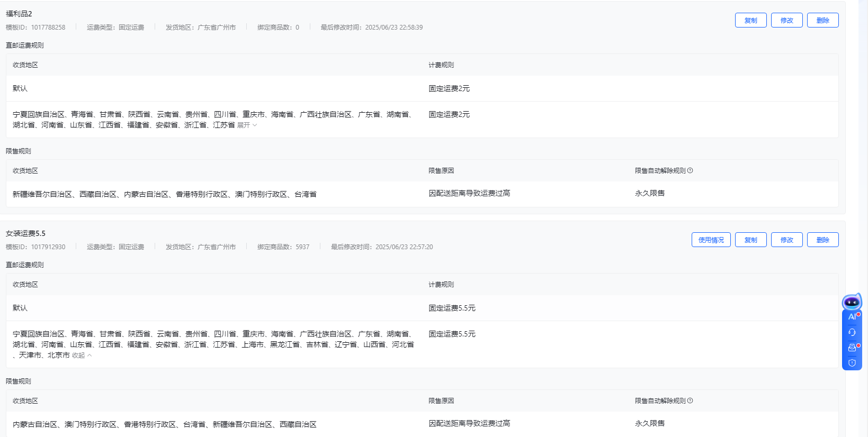The image size is (868, 437).
Task: Click 限售规则 heading of 女装运费5.5
Action: tap(19, 381)
